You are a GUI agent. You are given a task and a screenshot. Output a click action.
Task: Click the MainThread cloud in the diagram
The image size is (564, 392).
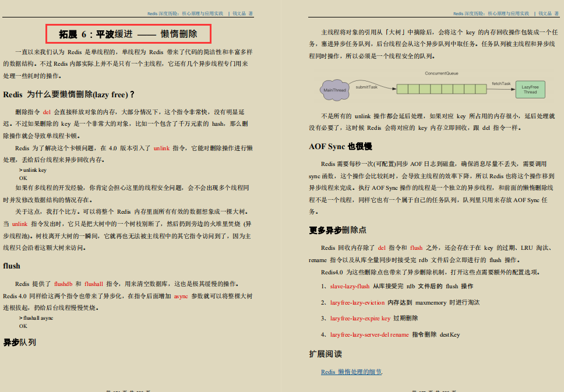click(x=334, y=90)
